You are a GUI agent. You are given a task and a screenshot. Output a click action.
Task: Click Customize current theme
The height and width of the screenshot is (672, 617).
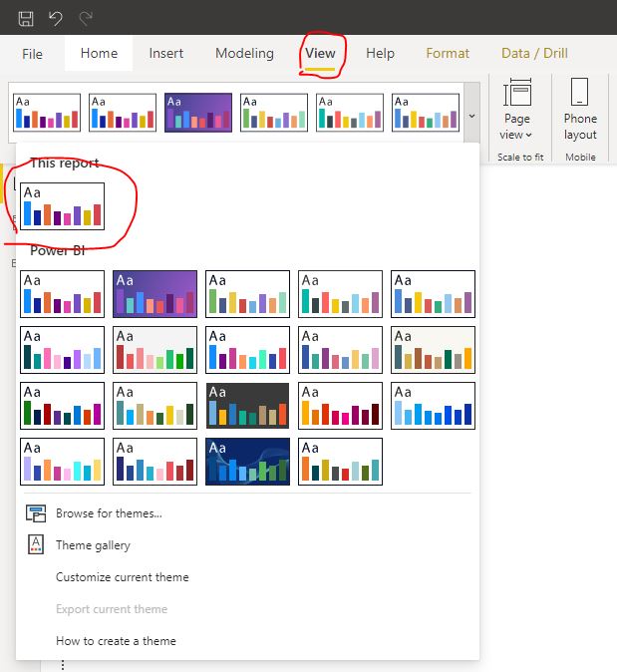(123, 577)
